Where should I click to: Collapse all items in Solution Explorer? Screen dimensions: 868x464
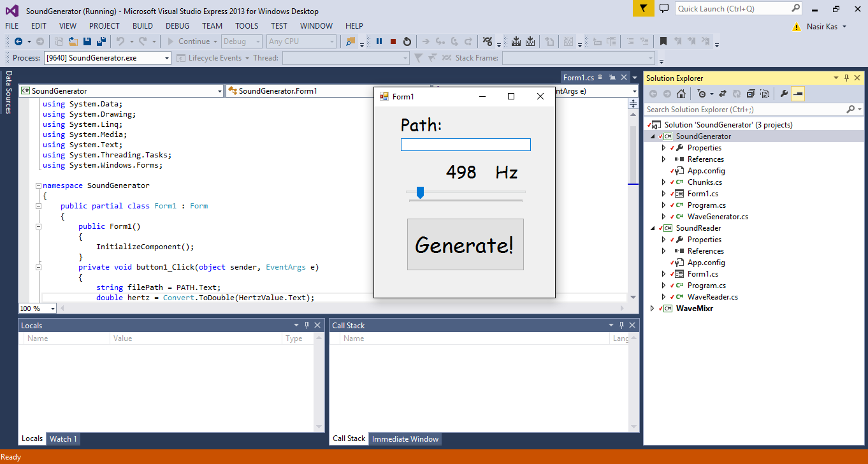pos(751,94)
